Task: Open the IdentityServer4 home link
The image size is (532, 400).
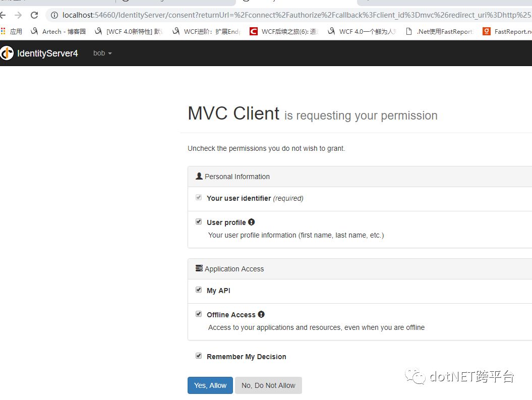Action: click(47, 53)
